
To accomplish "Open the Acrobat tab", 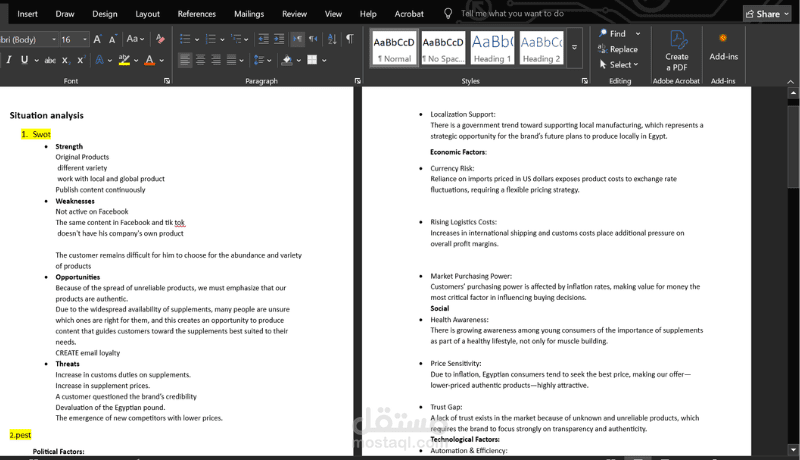I will pos(409,14).
